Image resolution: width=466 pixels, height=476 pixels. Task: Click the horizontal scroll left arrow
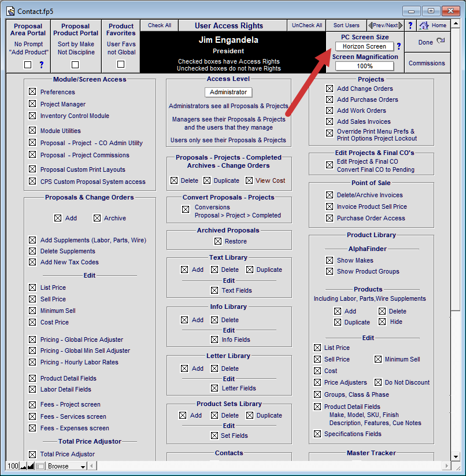pos(91,466)
